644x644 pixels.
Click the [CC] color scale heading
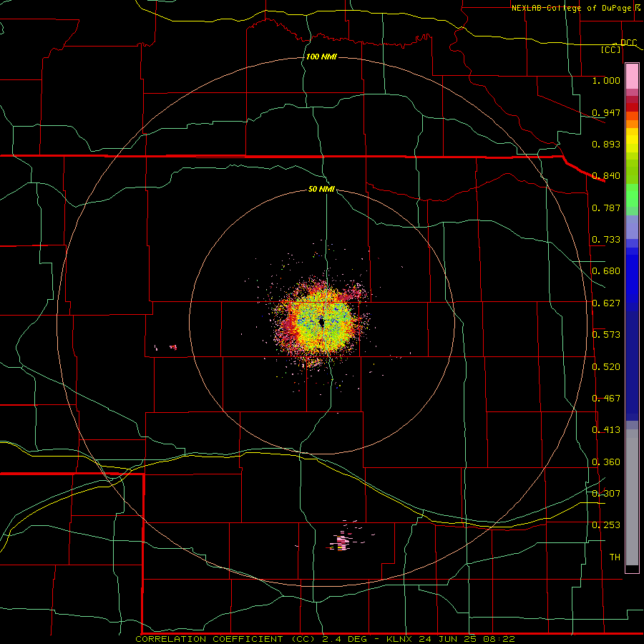tap(611, 50)
